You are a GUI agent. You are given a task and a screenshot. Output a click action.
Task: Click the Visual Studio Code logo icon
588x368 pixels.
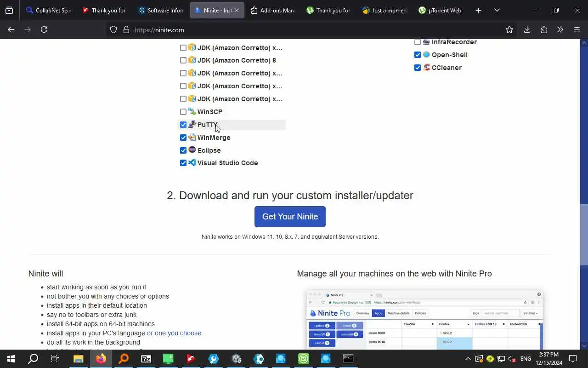click(x=192, y=162)
